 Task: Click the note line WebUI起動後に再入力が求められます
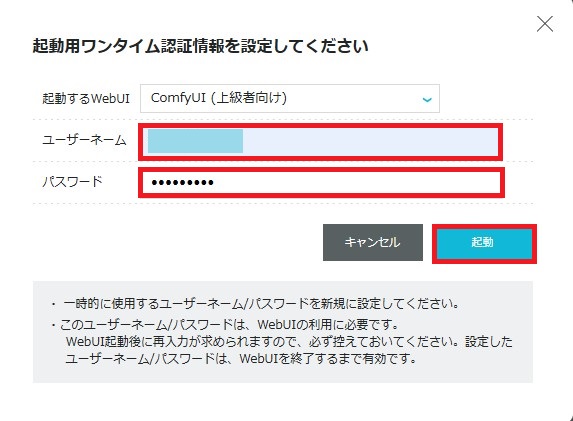pyautogui.click(x=289, y=342)
